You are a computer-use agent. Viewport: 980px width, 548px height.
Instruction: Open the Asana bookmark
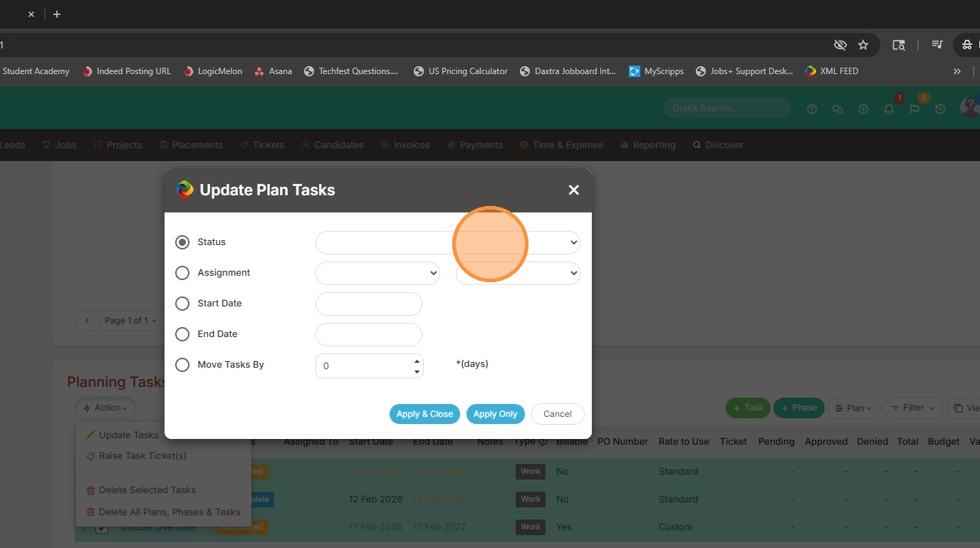coord(273,71)
